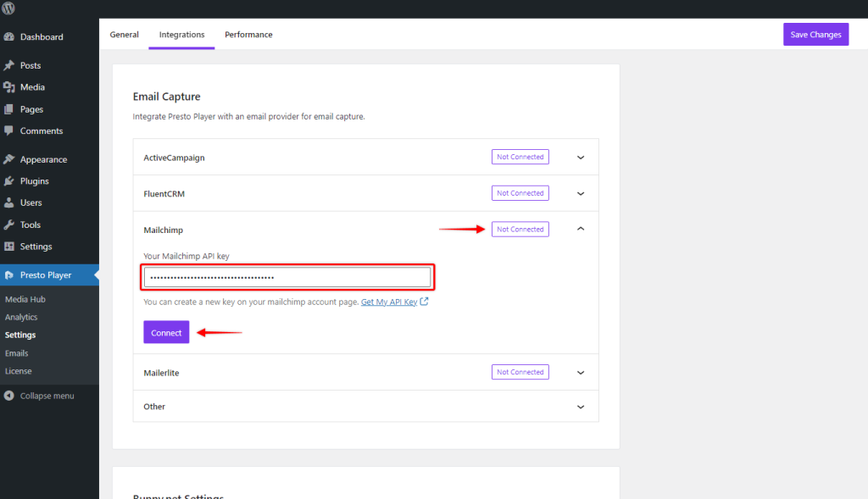The image size is (868, 499).
Task: Open Comments via its speech bubble icon
Action: point(12,130)
